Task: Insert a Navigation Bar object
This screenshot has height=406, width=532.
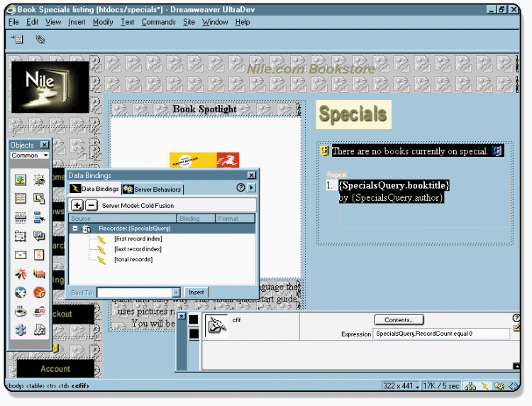Action: 39,217
